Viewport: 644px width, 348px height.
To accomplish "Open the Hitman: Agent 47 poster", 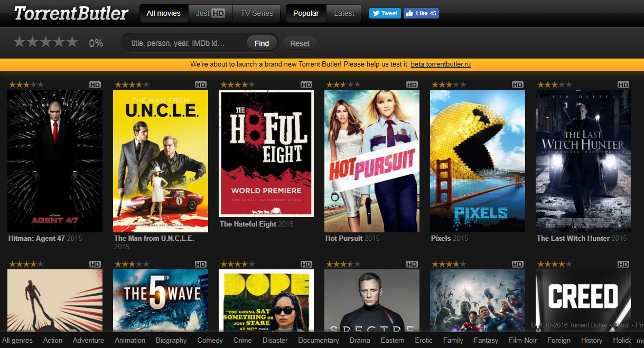I will [x=55, y=161].
